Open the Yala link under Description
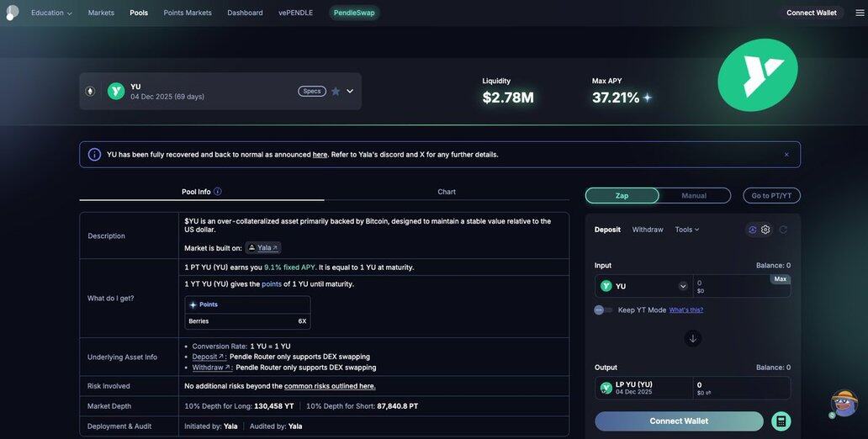 coord(263,248)
